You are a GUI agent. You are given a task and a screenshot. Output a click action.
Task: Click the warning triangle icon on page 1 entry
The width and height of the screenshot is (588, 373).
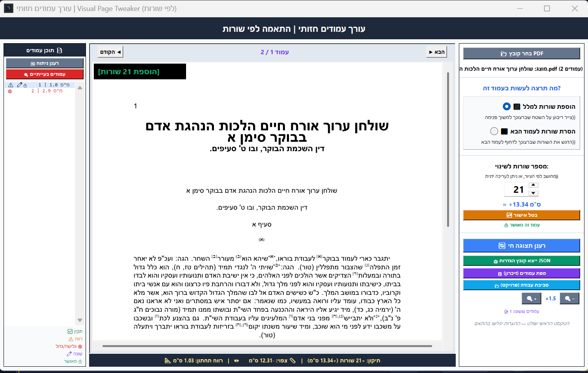point(11,85)
